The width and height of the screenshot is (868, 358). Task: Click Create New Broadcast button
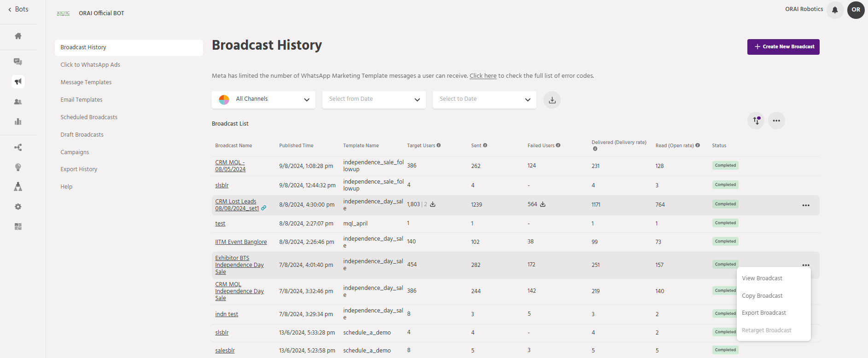coord(783,47)
